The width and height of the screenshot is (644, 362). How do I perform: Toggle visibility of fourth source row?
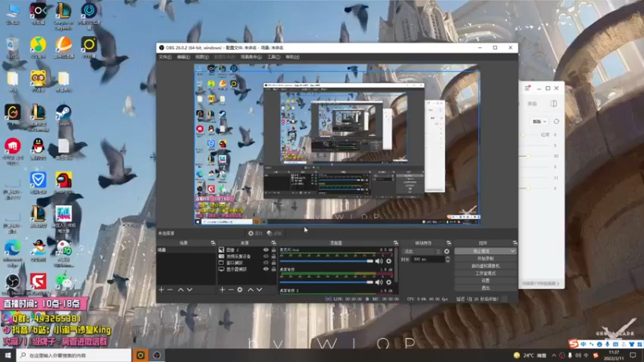pyautogui.click(x=266, y=269)
